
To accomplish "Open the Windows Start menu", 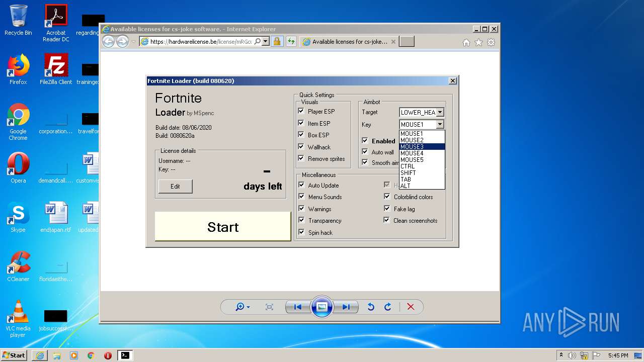I will click(14, 355).
